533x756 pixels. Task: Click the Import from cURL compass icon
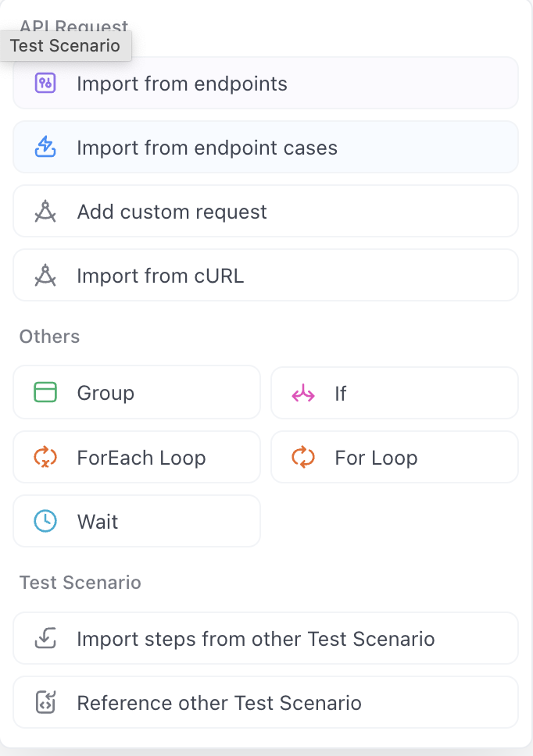point(46,275)
